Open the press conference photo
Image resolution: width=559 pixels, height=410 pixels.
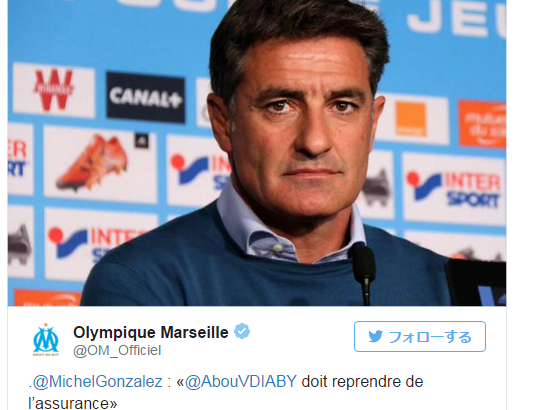tap(257, 153)
